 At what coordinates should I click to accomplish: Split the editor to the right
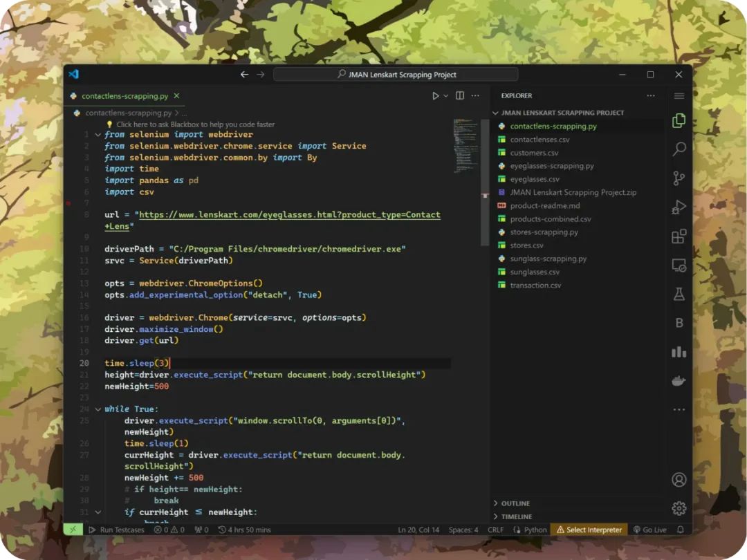tap(460, 96)
